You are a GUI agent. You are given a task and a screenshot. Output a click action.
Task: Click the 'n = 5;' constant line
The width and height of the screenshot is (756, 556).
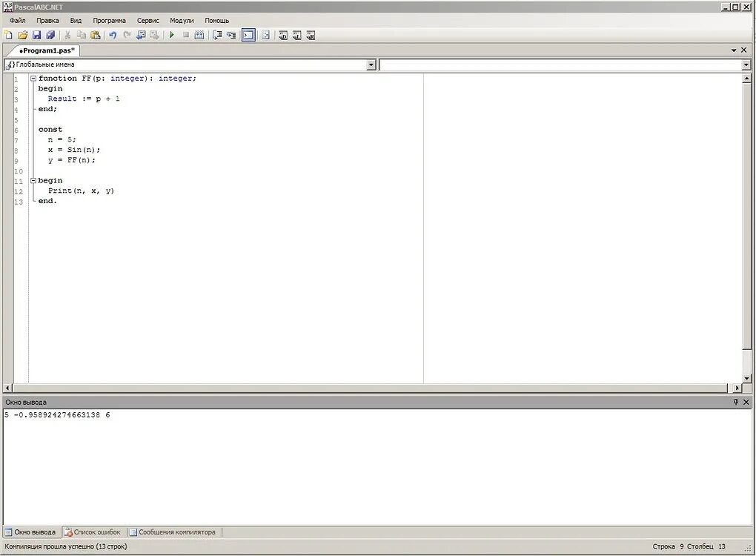[x=62, y=139]
